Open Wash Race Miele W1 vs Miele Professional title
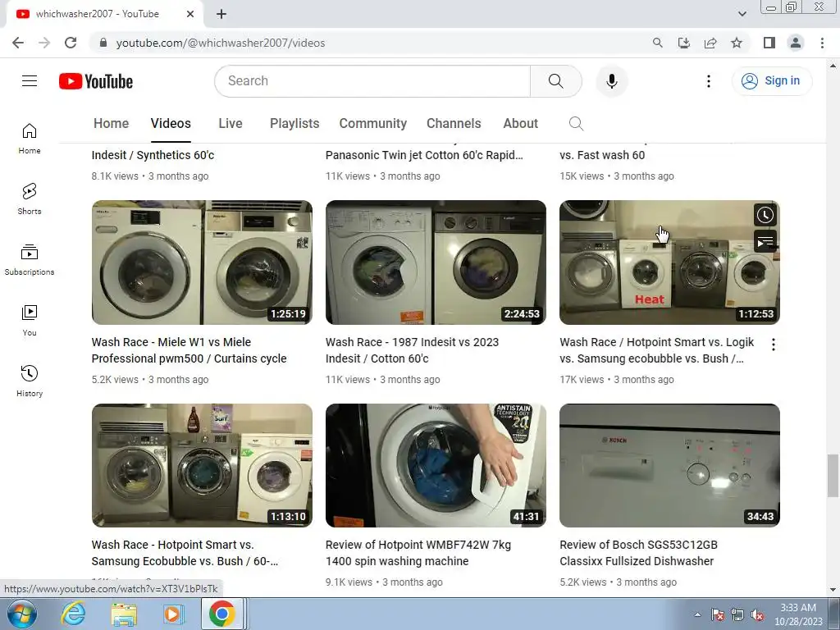Viewport: 840px width, 630px height. click(x=189, y=350)
